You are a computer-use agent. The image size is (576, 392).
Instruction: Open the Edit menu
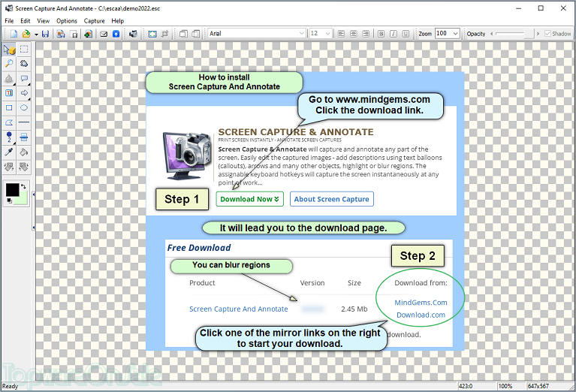click(x=26, y=21)
